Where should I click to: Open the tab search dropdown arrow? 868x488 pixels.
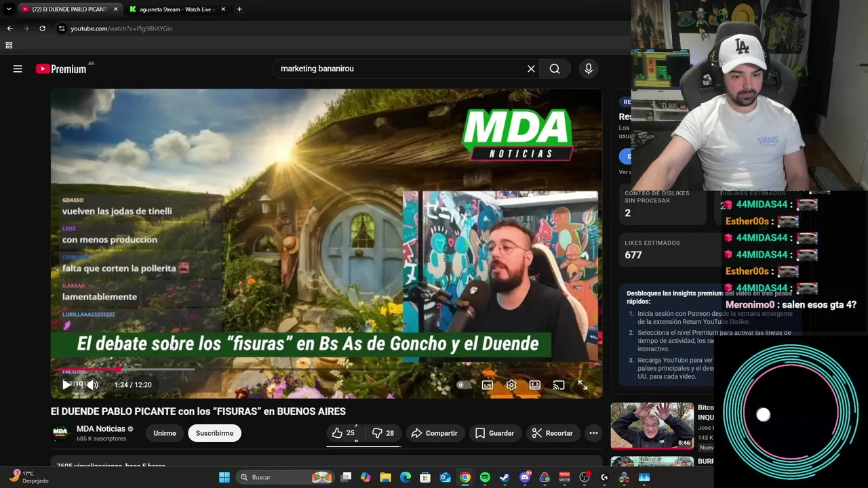9,9
